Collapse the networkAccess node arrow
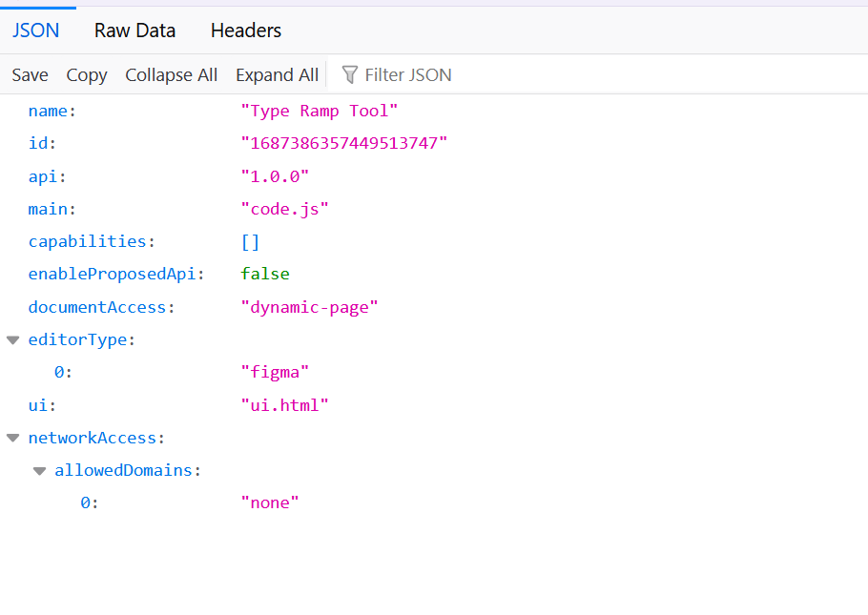The image size is (868, 615). 12,438
